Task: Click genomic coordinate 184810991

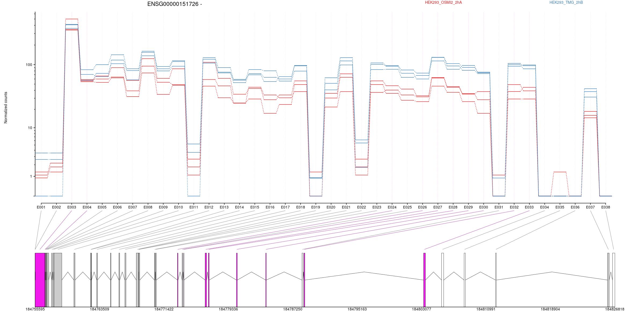Action: click(486, 309)
